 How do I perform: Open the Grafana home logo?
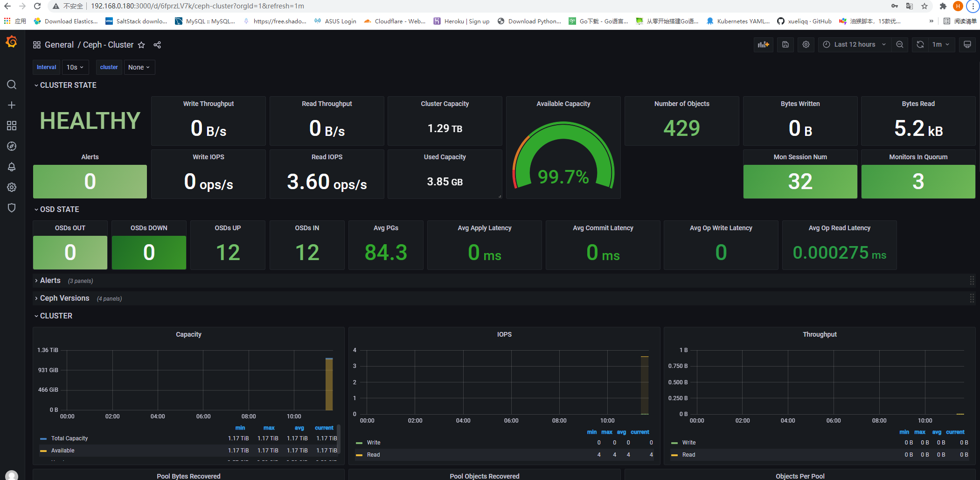(12, 42)
